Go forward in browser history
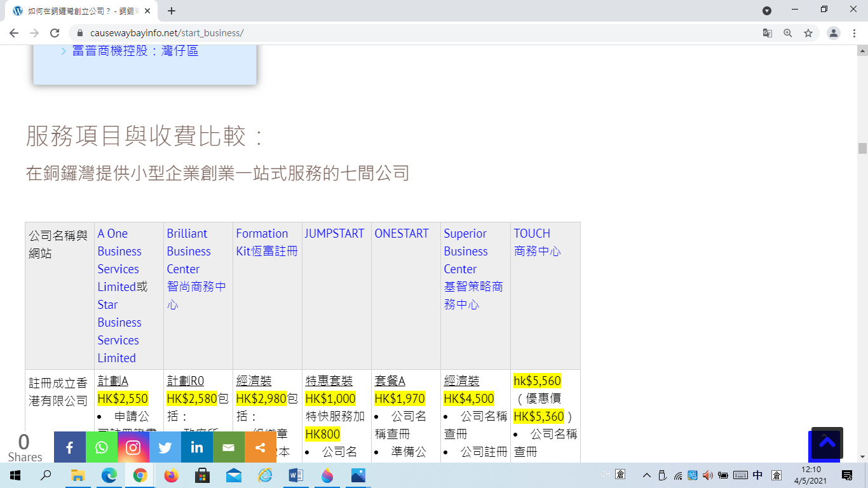This screenshot has height=488, width=868. pos(34,33)
